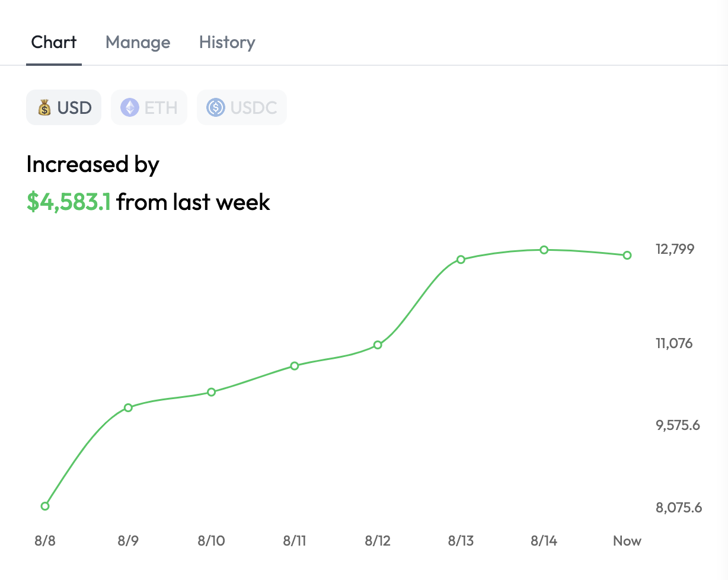Click the green $4,583.1 increase amount
Image resolution: width=728 pixels, height=580 pixels.
tap(69, 202)
